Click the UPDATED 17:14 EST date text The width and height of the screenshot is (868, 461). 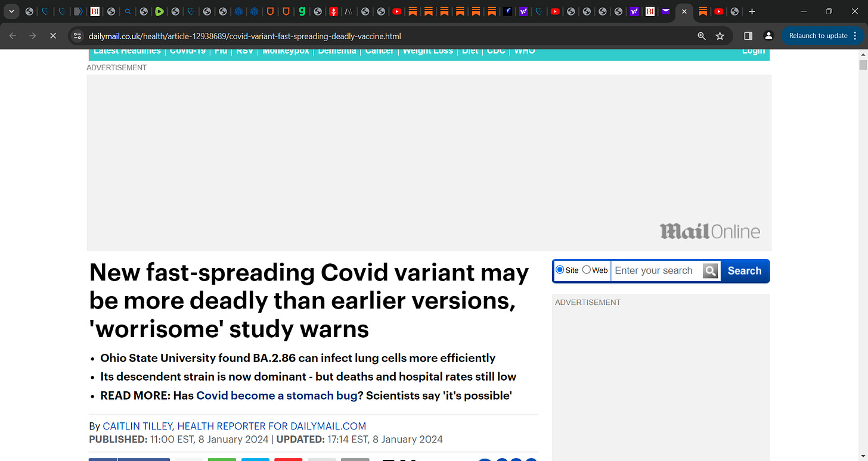pos(359,440)
